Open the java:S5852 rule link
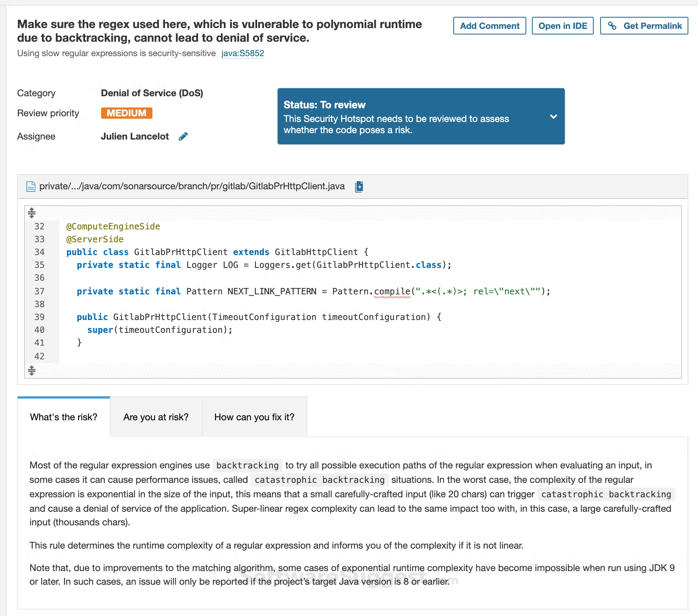 click(x=243, y=53)
